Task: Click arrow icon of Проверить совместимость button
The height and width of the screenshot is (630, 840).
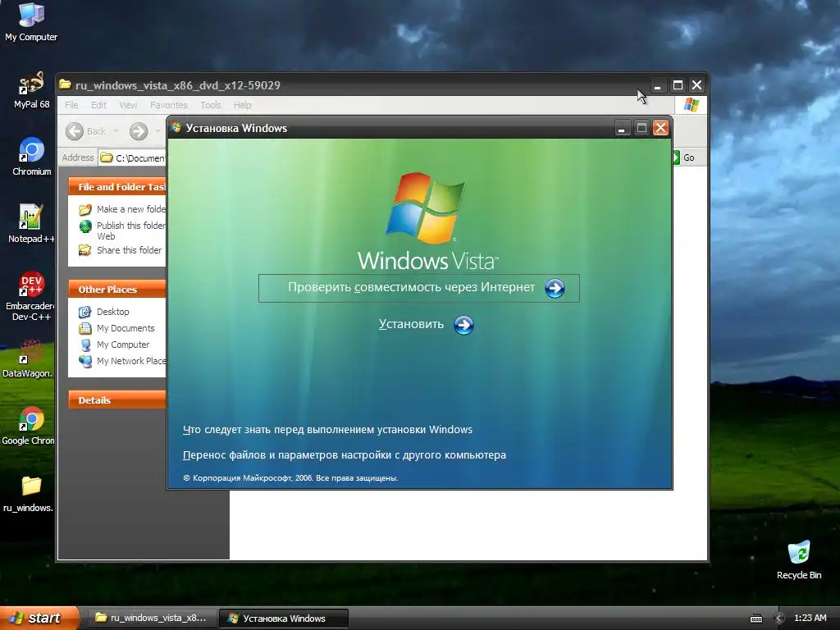Action: [555, 288]
